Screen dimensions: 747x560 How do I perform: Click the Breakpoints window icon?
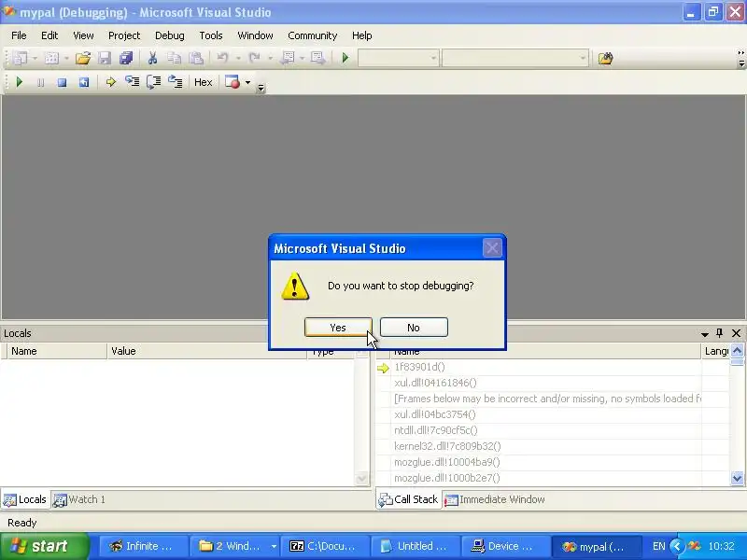tap(233, 82)
